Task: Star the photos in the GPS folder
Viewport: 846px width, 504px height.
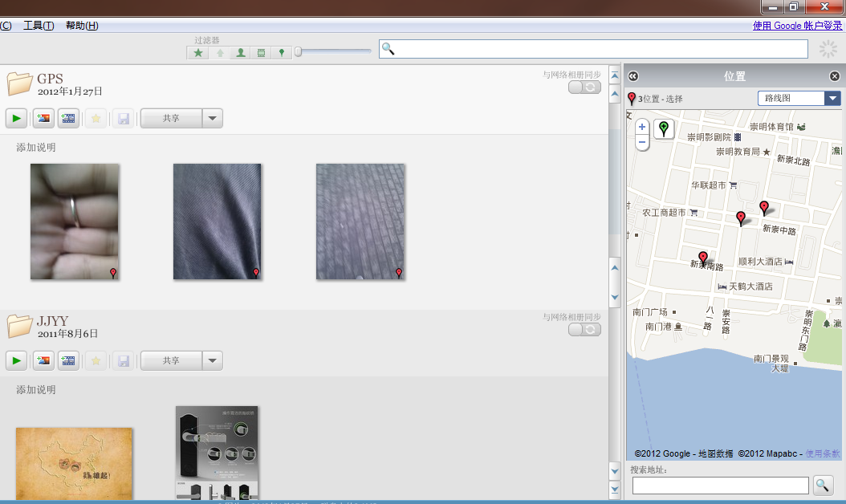Action: click(96, 118)
